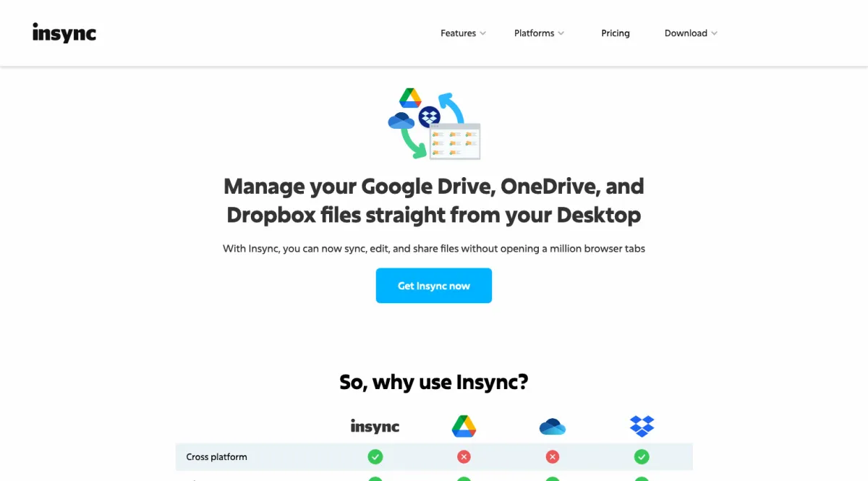This screenshot has width=868, height=481.
Task: Click the main headline about managing Drive files
Action: tap(434, 200)
